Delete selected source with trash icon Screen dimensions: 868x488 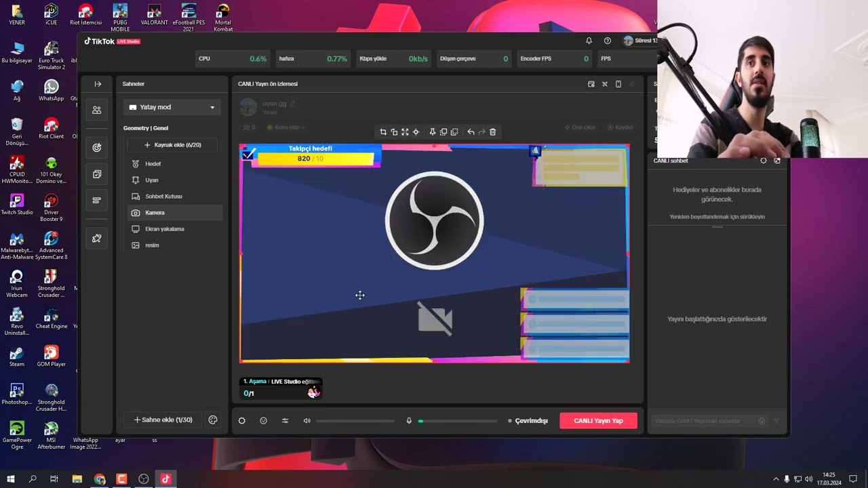(493, 132)
